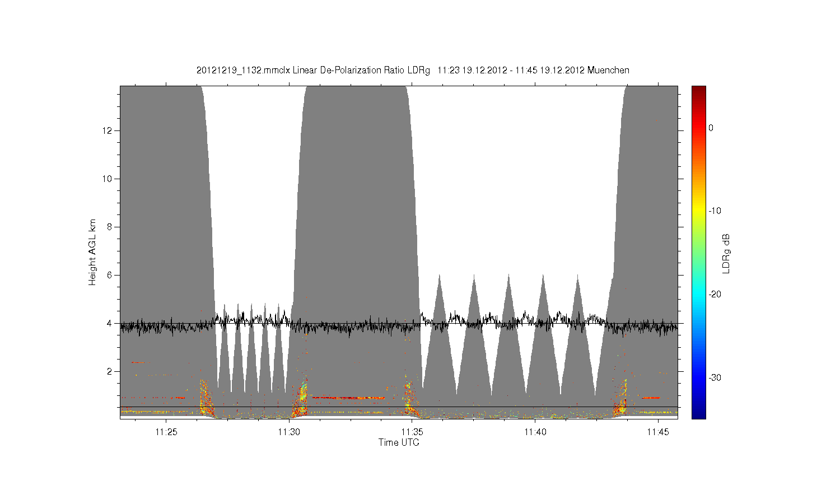The height and width of the screenshot is (504, 840).
Task: Click the 11:30 time tick label
Action: pyautogui.click(x=289, y=432)
